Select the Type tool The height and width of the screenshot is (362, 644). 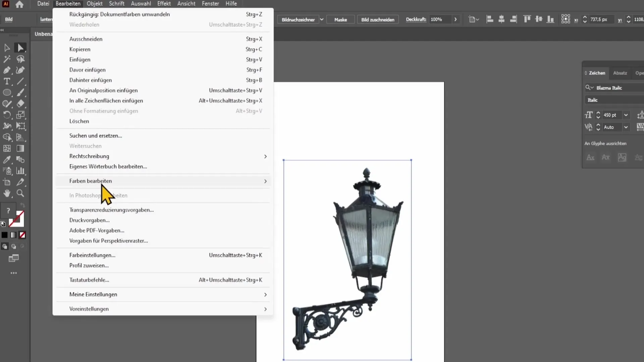pos(7,81)
